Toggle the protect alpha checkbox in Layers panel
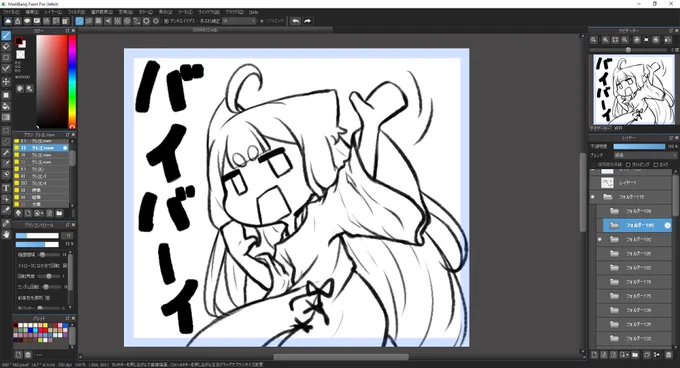680x368 pixels. click(x=593, y=165)
